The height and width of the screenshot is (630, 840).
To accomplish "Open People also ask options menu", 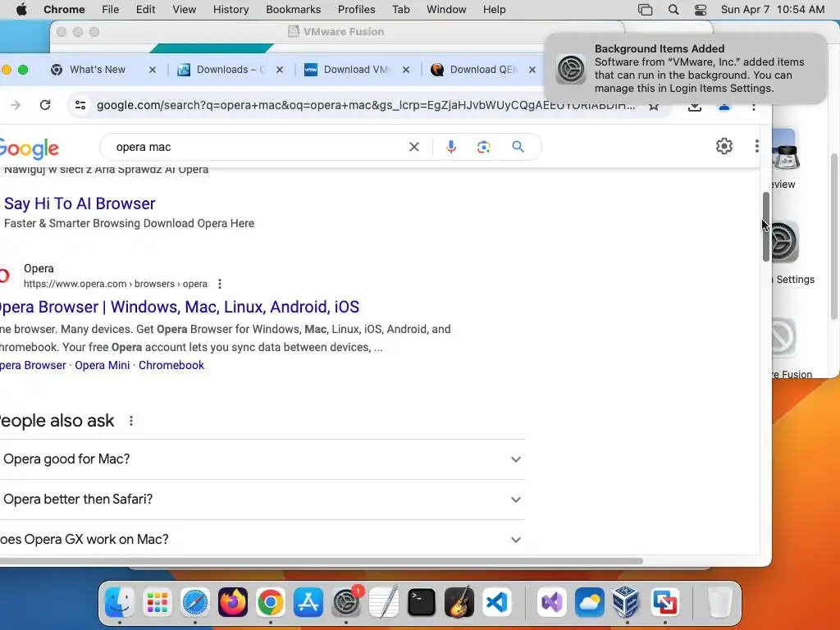I will (x=131, y=421).
